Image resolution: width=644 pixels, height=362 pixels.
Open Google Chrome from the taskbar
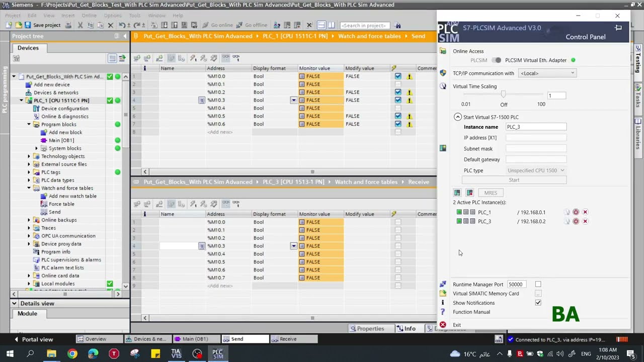(x=72, y=354)
